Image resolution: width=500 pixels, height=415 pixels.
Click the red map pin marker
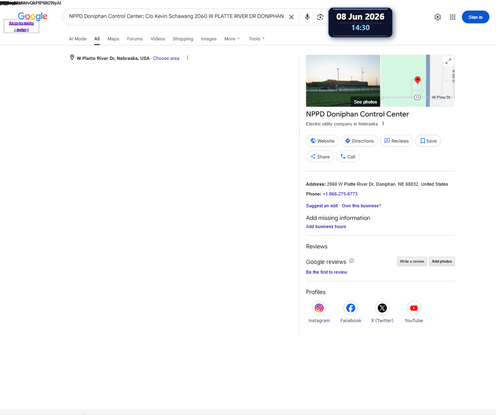pos(417,80)
